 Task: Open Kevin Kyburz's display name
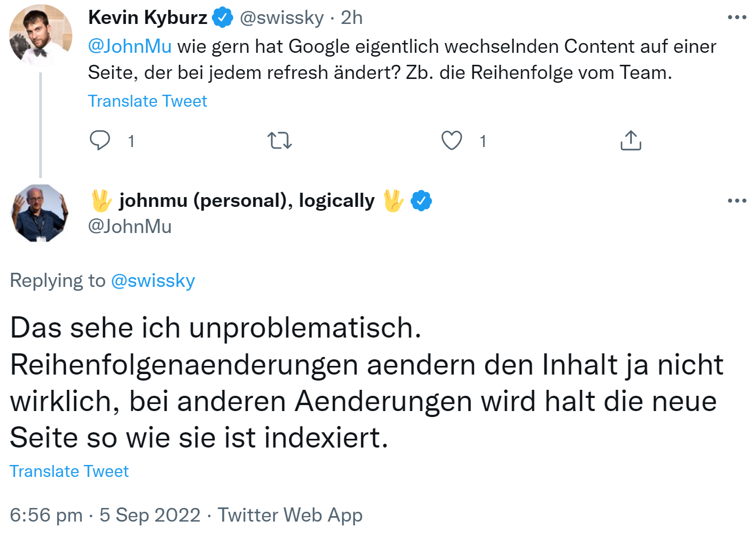tap(148, 16)
